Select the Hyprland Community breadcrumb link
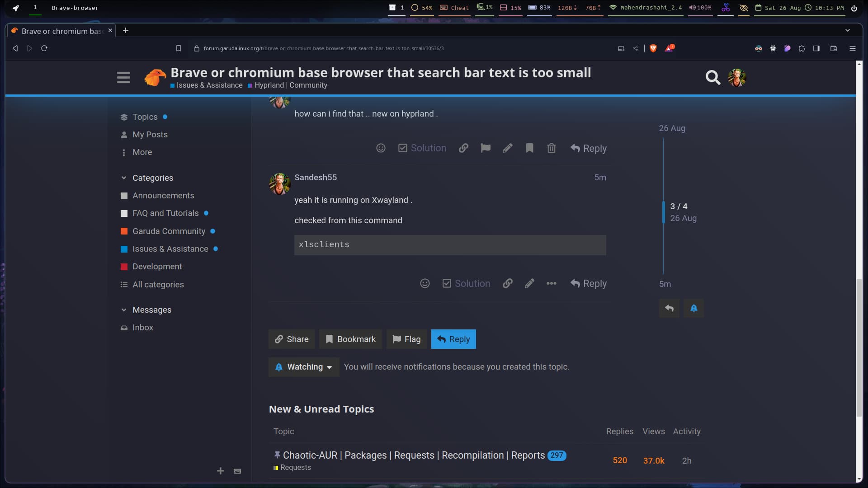Screen dimensions: 868x488 290,85
